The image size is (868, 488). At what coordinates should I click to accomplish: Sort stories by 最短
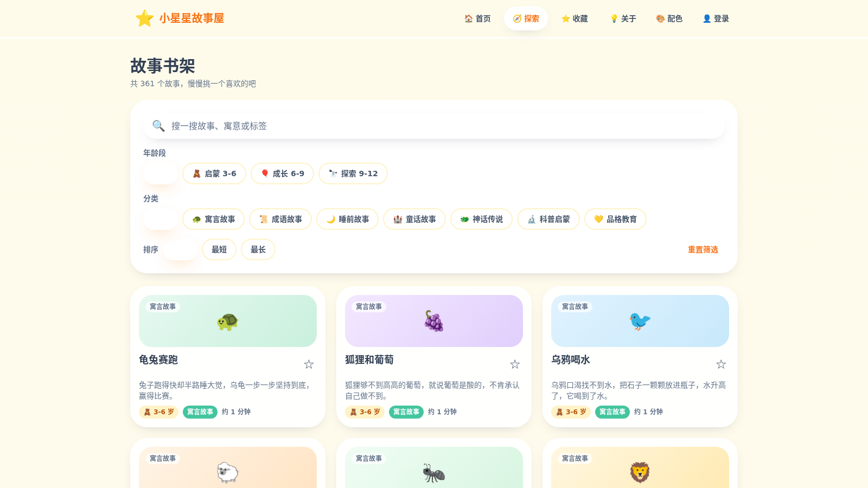(x=219, y=249)
